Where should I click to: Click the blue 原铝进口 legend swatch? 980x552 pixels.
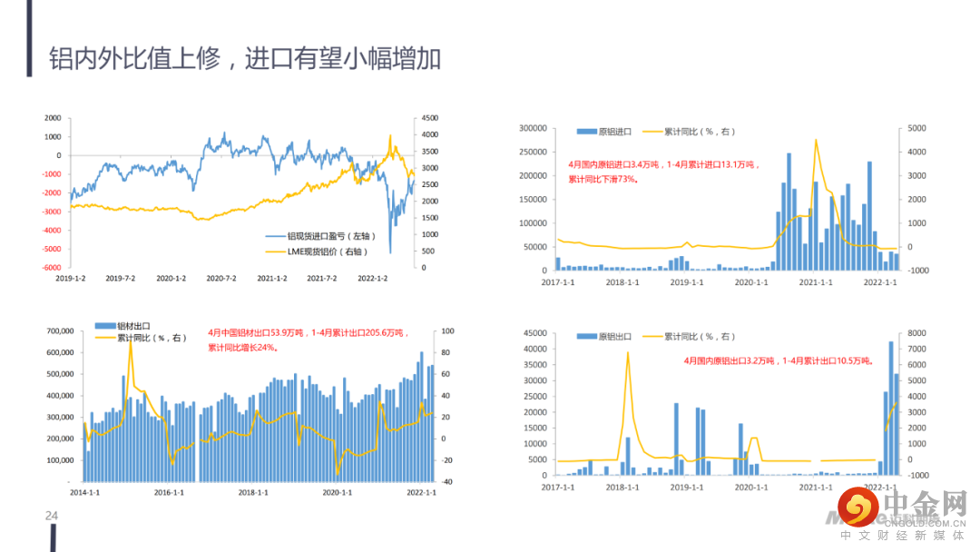click(586, 132)
